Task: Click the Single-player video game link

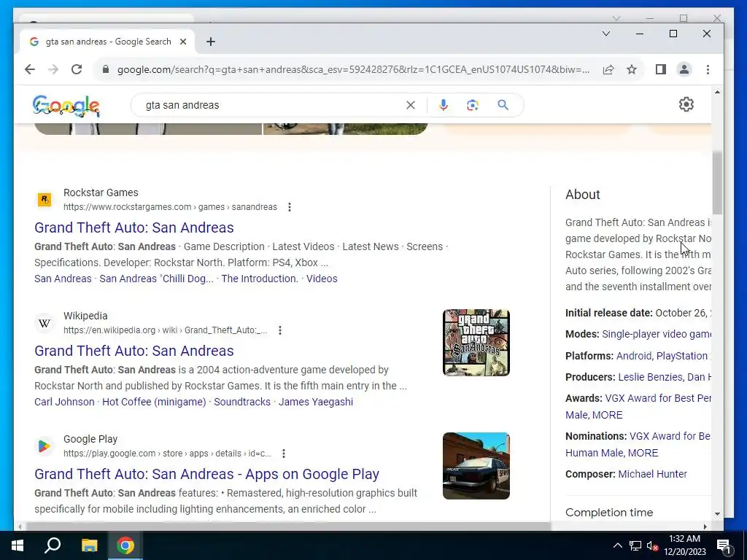Action: pyautogui.click(x=657, y=334)
